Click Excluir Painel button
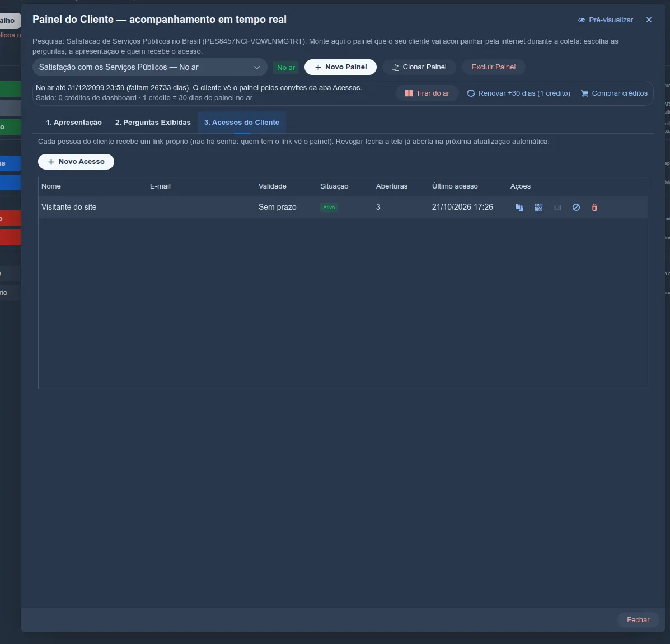 [494, 67]
